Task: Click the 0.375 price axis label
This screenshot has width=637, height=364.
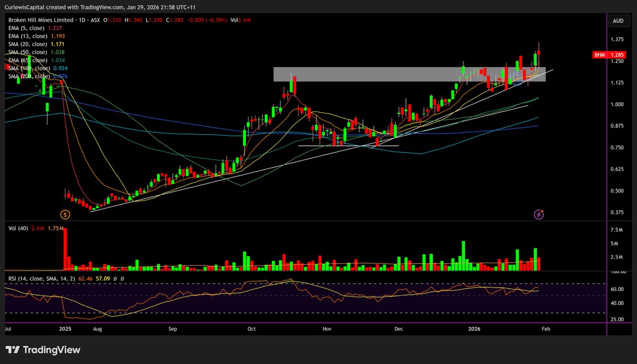Action: 617,212
